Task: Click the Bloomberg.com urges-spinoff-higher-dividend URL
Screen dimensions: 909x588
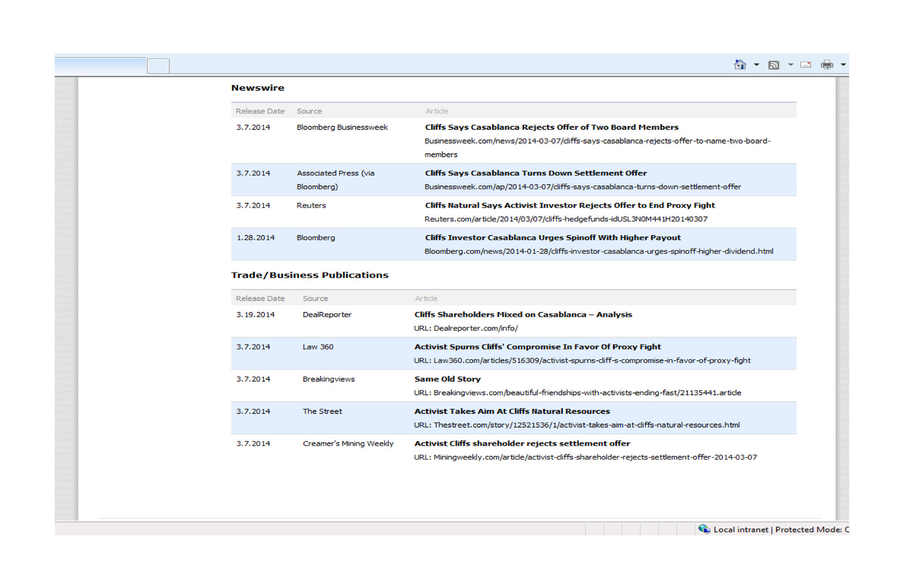Action: tap(599, 251)
